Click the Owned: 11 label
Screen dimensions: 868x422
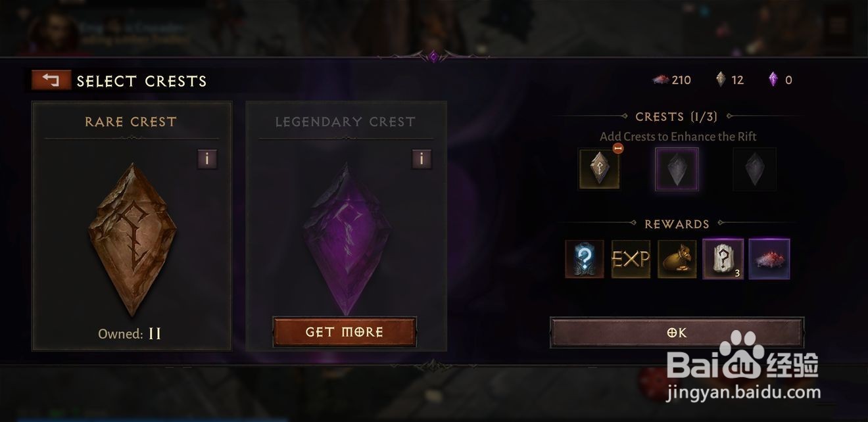[x=130, y=334]
